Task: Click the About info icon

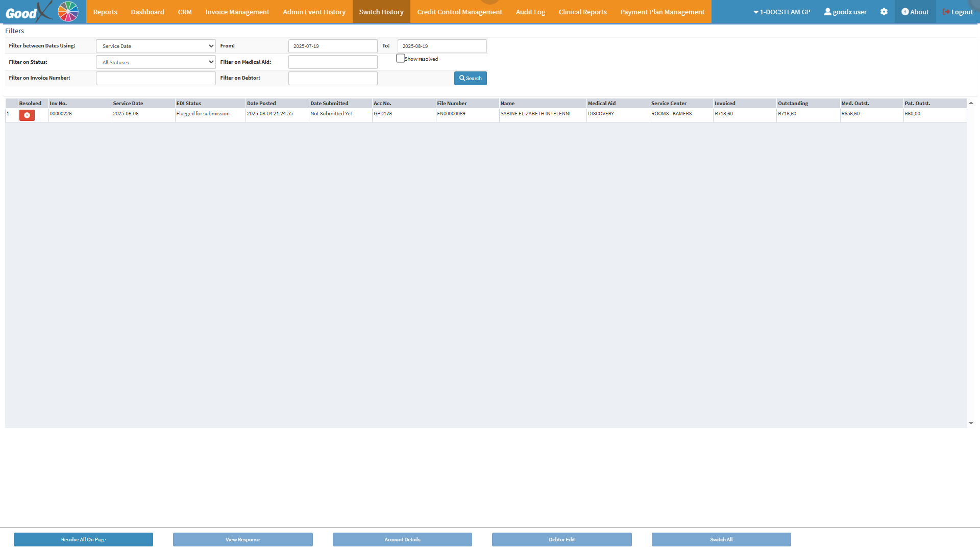Action: click(905, 12)
